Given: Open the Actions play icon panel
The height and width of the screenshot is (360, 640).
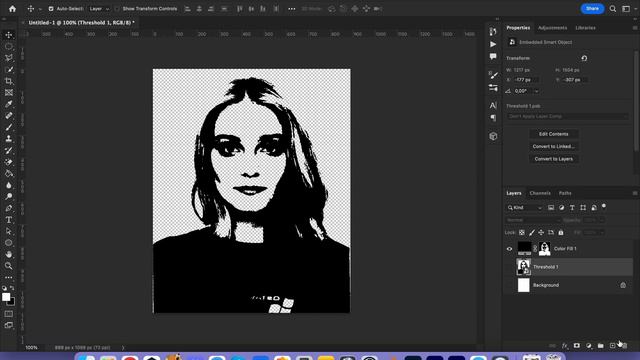Looking at the screenshot, I should (x=493, y=44).
